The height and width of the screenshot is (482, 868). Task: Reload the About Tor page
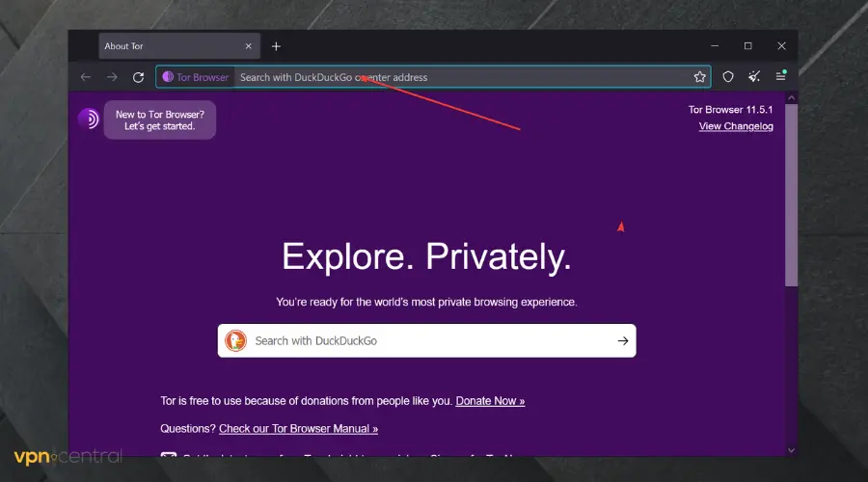coord(138,77)
